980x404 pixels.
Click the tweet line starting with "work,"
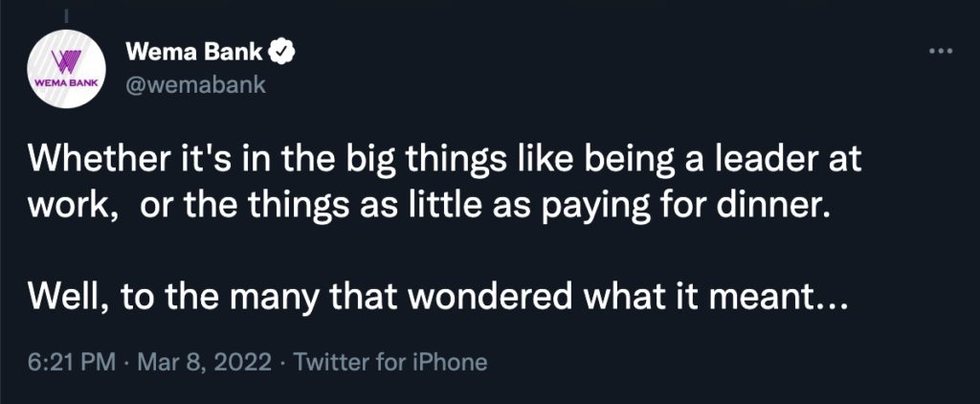(426, 208)
